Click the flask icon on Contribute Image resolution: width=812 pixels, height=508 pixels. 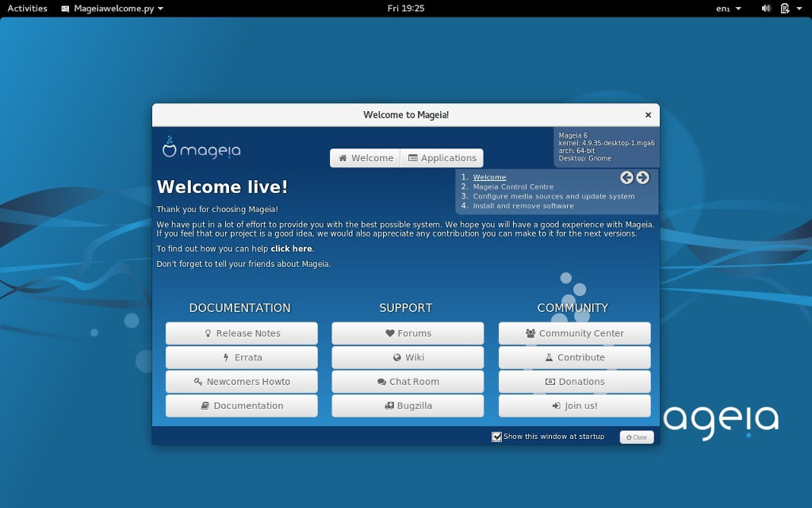pos(549,357)
